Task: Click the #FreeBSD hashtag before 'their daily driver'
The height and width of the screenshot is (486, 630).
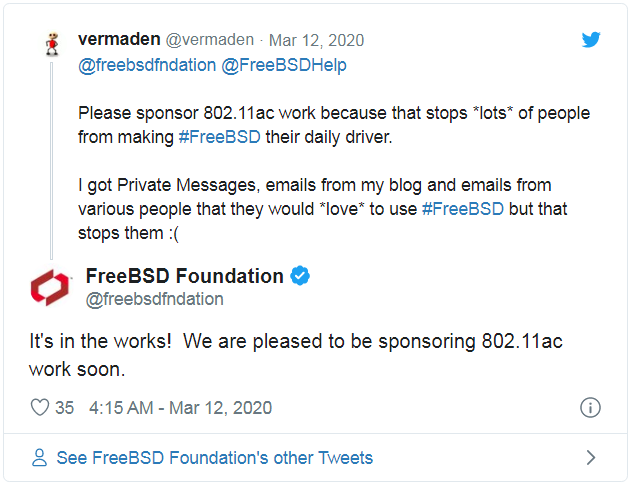Action: point(219,137)
